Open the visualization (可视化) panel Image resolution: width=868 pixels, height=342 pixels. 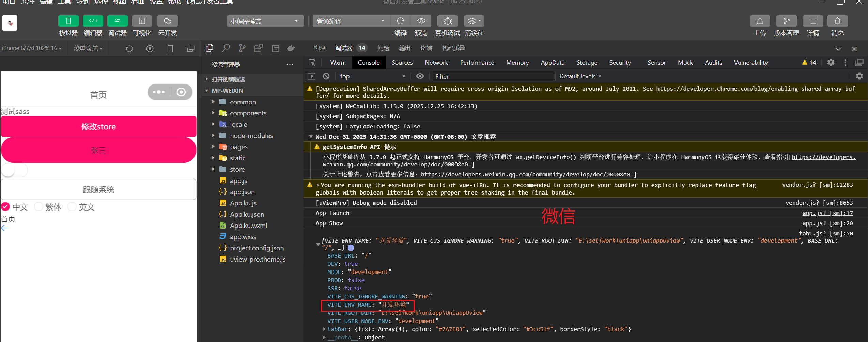coord(142,21)
